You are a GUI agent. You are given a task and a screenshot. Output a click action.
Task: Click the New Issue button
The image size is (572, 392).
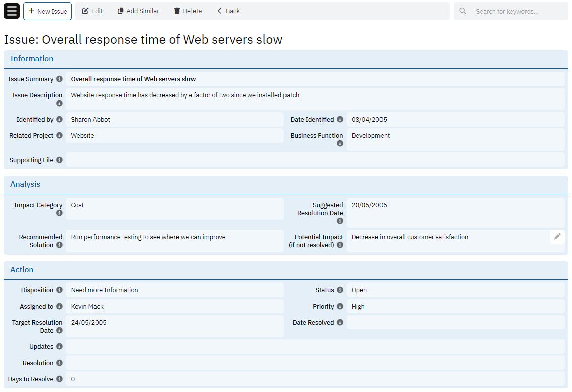tap(47, 11)
